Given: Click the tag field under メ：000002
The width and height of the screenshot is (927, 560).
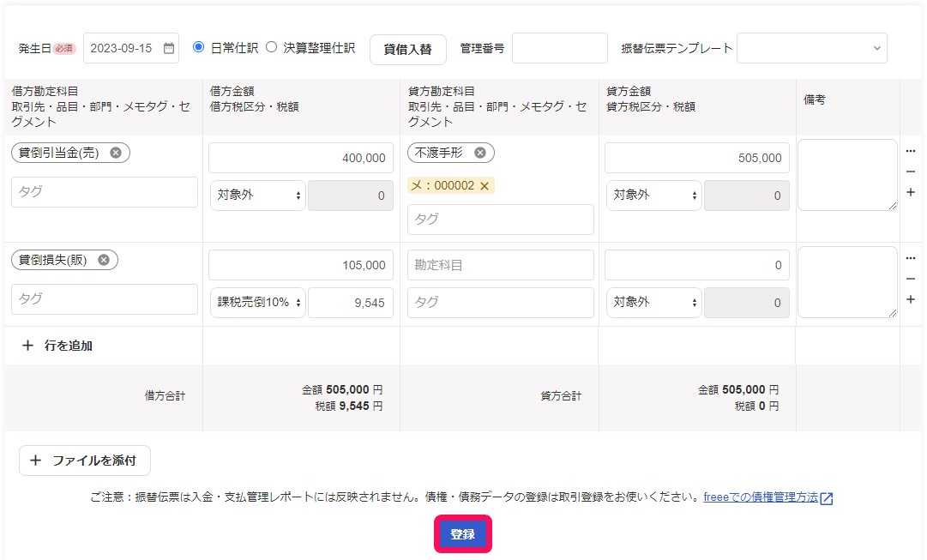Looking at the screenshot, I should [x=501, y=220].
